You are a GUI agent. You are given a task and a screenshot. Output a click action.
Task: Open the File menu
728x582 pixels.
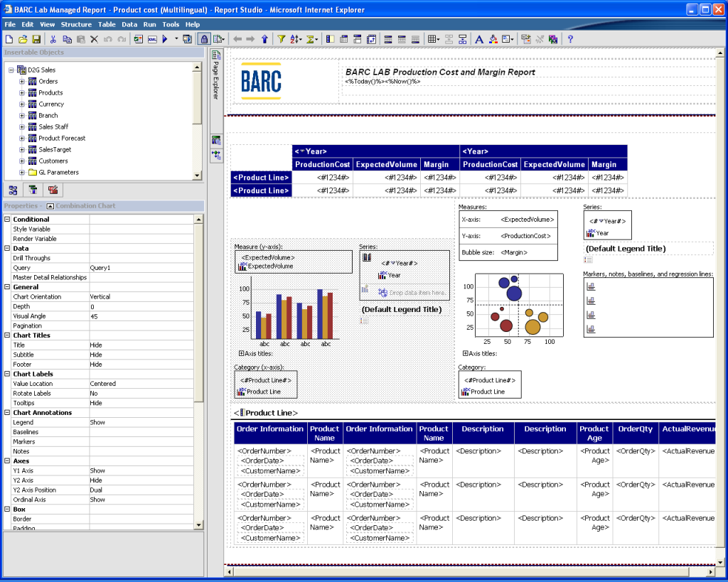(x=10, y=25)
